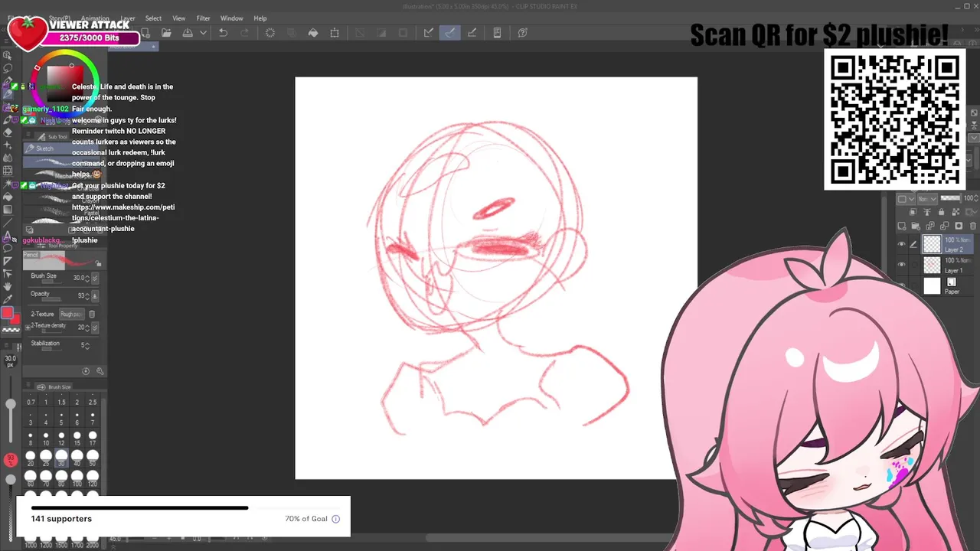
Task: Click the Brush Size value field 30.0
Action: click(80, 278)
